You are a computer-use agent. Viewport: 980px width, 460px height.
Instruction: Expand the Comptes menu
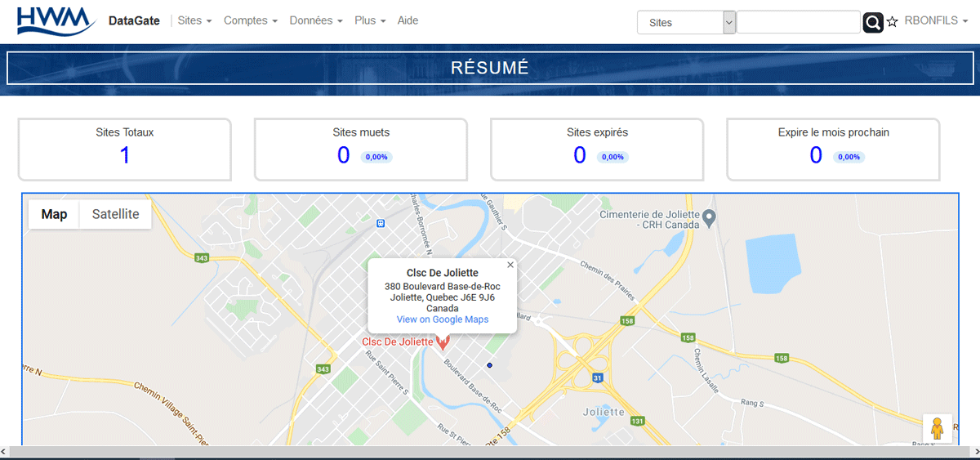tap(250, 20)
